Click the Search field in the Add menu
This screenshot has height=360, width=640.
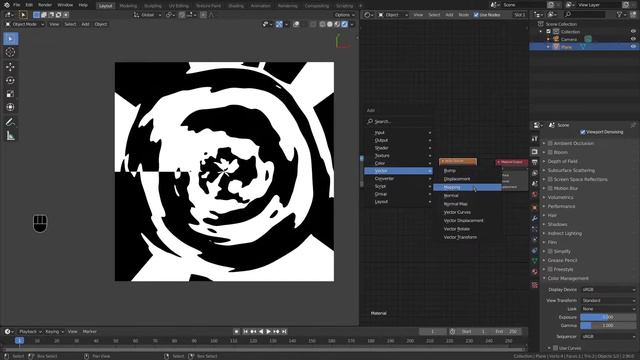click(398, 121)
